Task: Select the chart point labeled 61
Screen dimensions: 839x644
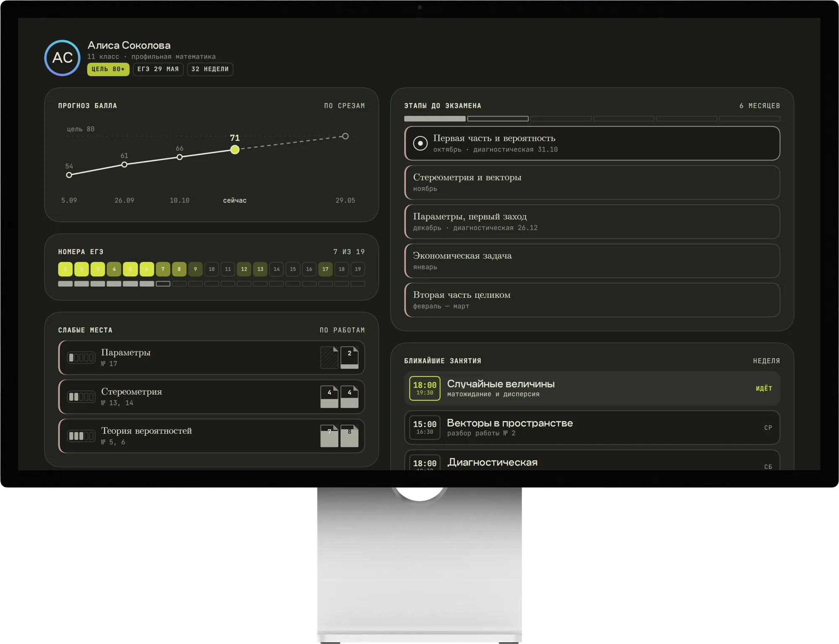Action: pyautogui.click(x=125, y=165)
